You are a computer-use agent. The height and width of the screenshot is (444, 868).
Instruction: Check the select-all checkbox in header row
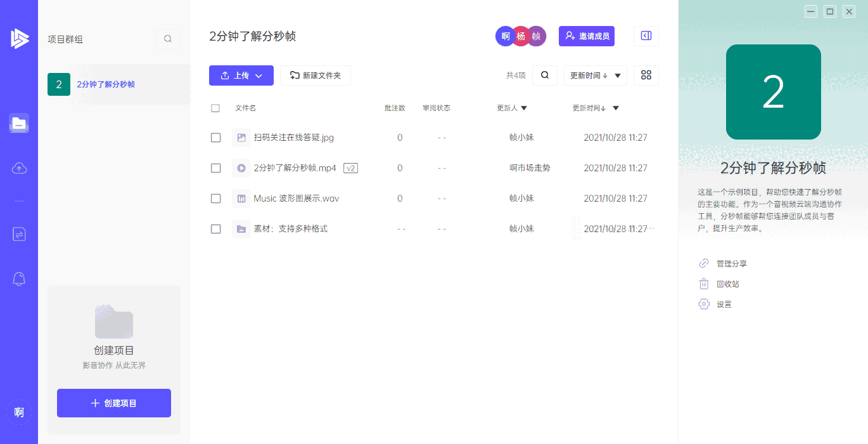coord(216,108)
